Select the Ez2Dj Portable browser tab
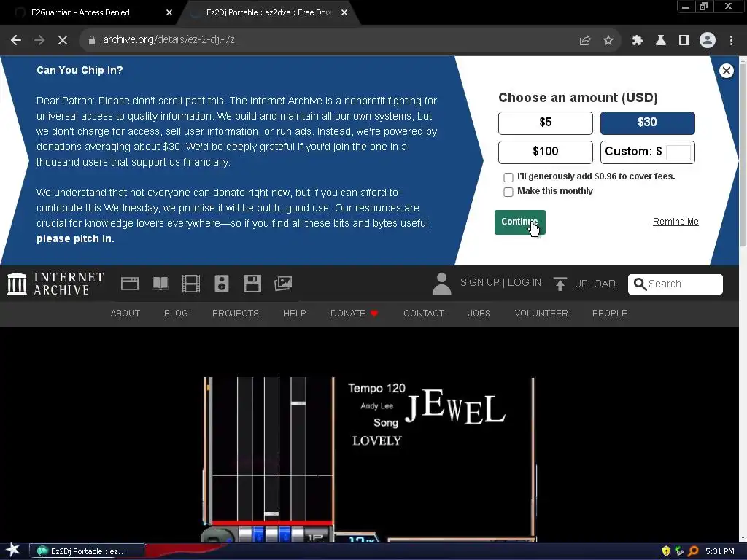The width and height of the screenshot is (747, 560). pos(268,13)
